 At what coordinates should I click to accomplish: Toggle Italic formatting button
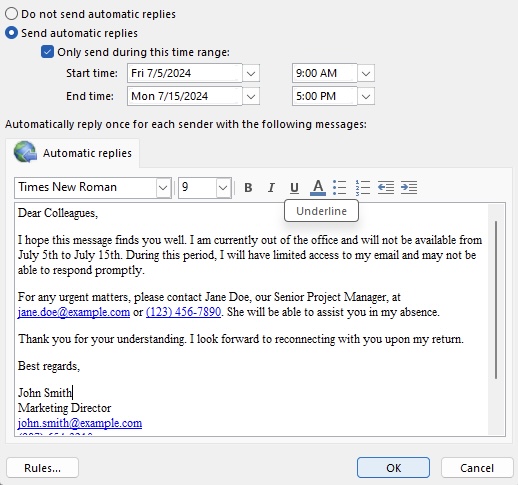pyautogui.click(x=271, y=188)
